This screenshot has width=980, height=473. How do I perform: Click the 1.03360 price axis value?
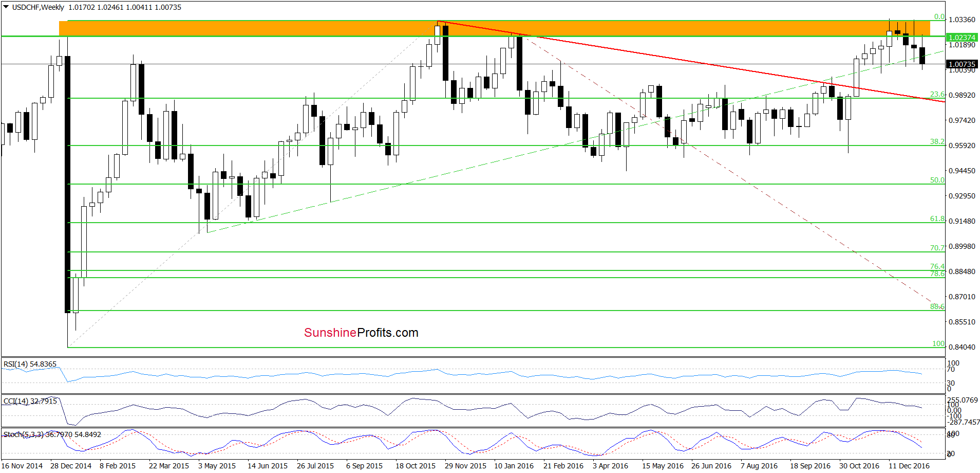tap(962, 20)
